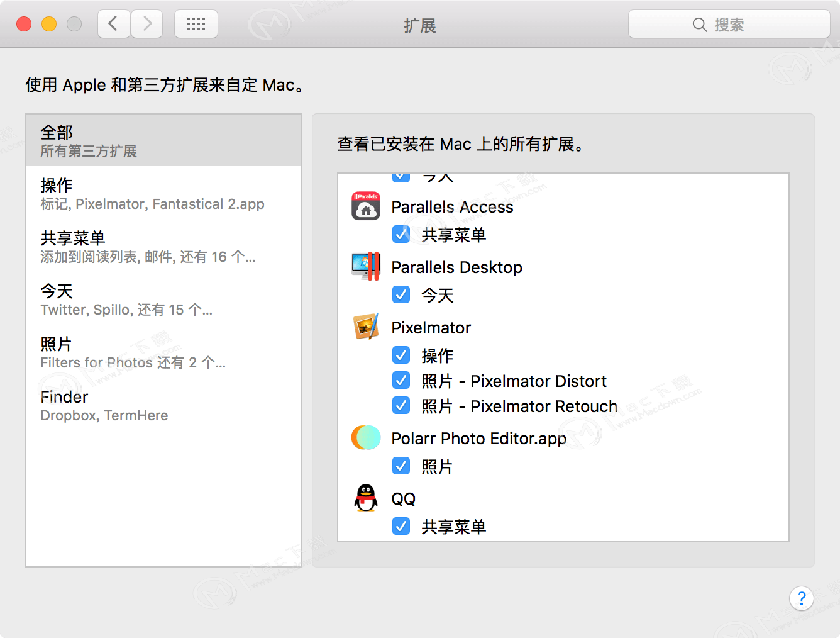The width and height of the screenshot is (840, 638).
Task: Click the yellow minimize window button
Action: pyautogui.click(x=49, y=24)
